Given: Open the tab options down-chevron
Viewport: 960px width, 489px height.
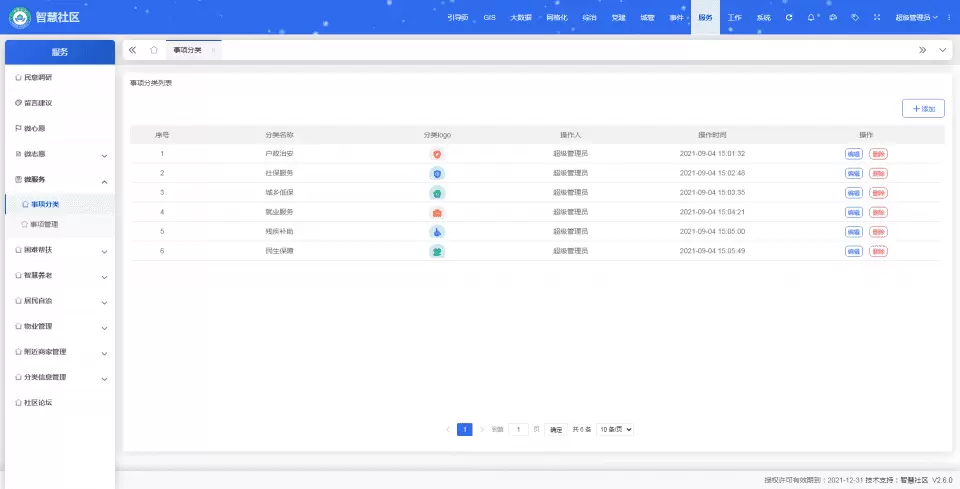Looking at the screenshot, I should (942, 50).
